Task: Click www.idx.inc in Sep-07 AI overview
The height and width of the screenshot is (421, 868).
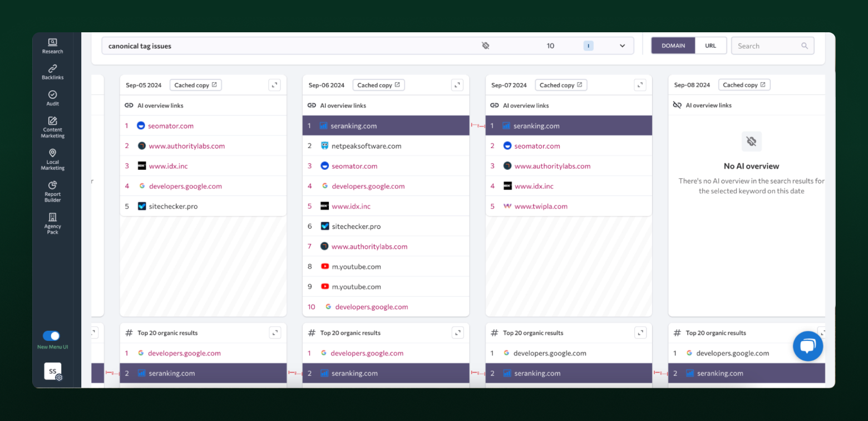Action: pyautogui.click(x=534, y=186)
